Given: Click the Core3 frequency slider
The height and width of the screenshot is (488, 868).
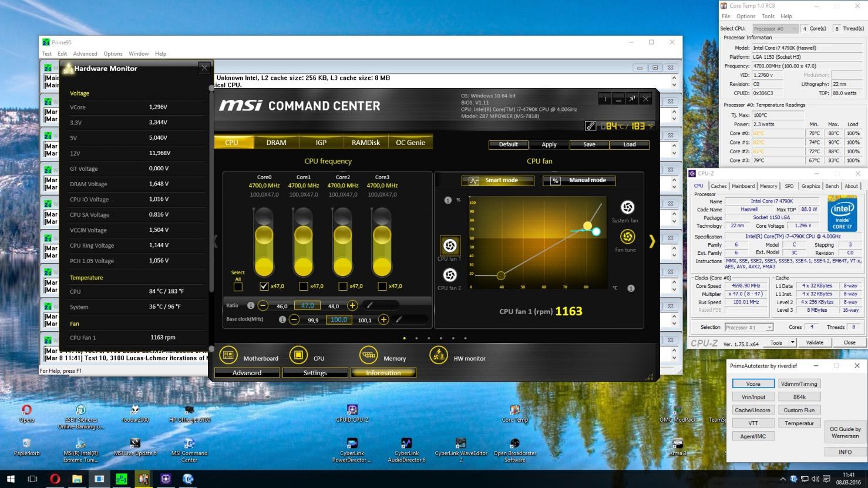Looking at the screenshot, I should (382, 241).
